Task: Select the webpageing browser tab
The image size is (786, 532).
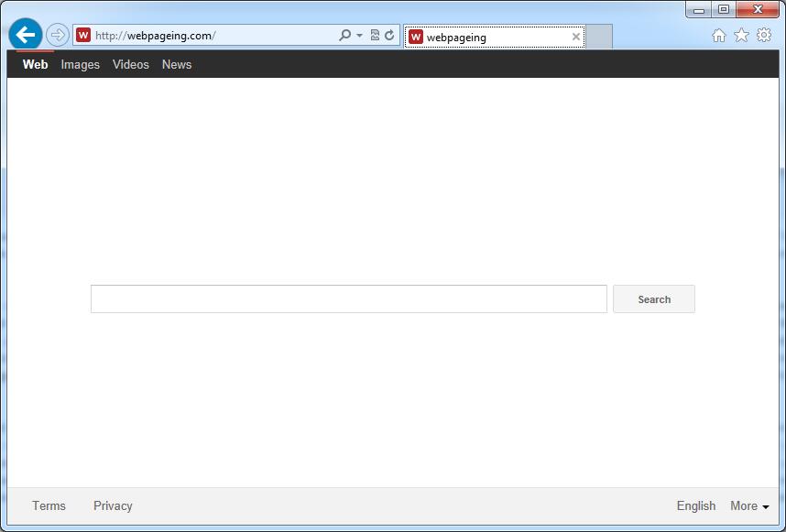Action: point(495,37)
